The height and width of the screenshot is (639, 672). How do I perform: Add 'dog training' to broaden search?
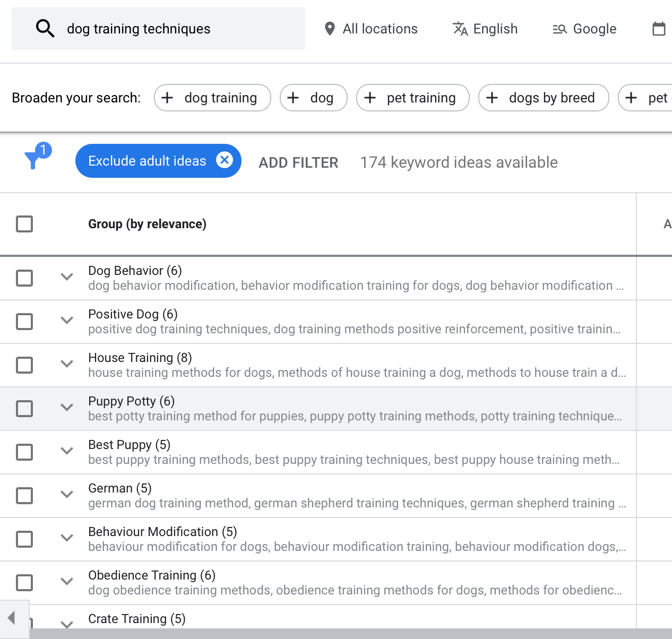pos(212,98)
